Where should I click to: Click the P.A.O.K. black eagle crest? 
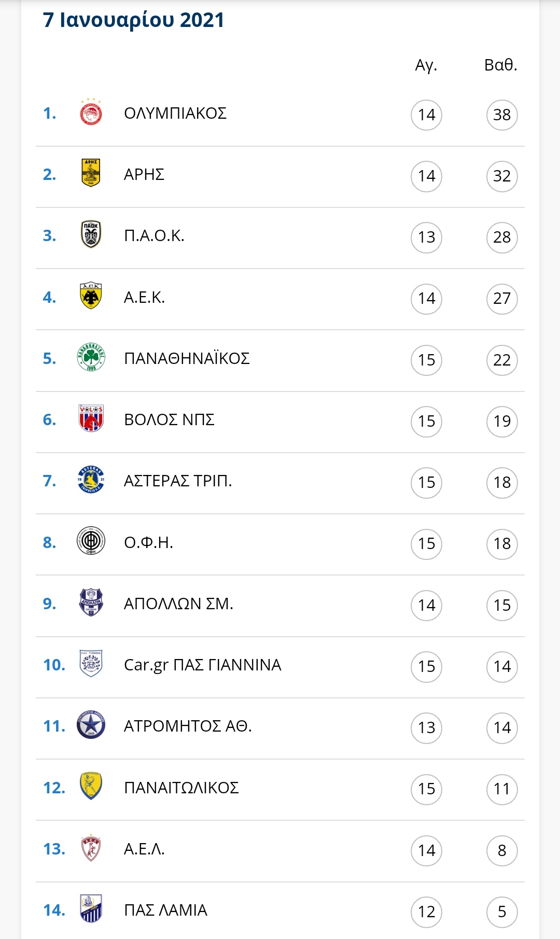tap(91, 234)
